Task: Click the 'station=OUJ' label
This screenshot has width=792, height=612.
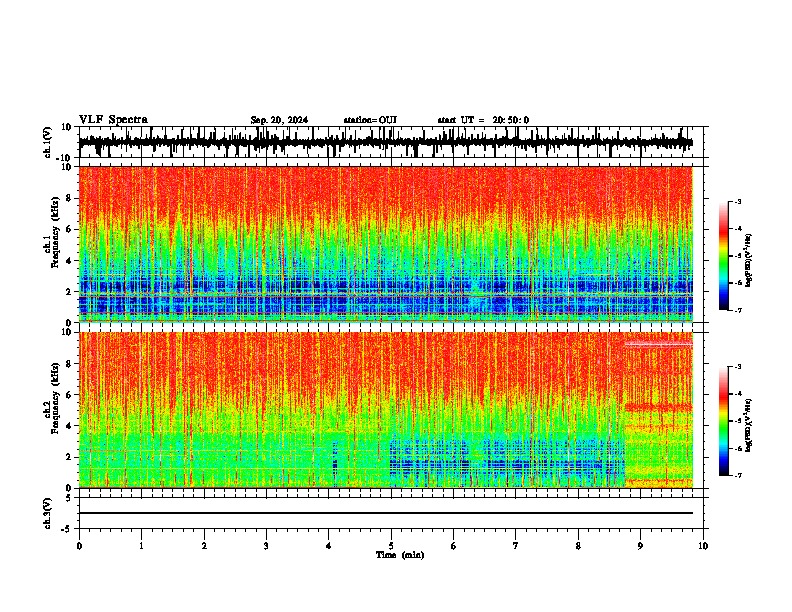Action: click(x=370, y=120)
